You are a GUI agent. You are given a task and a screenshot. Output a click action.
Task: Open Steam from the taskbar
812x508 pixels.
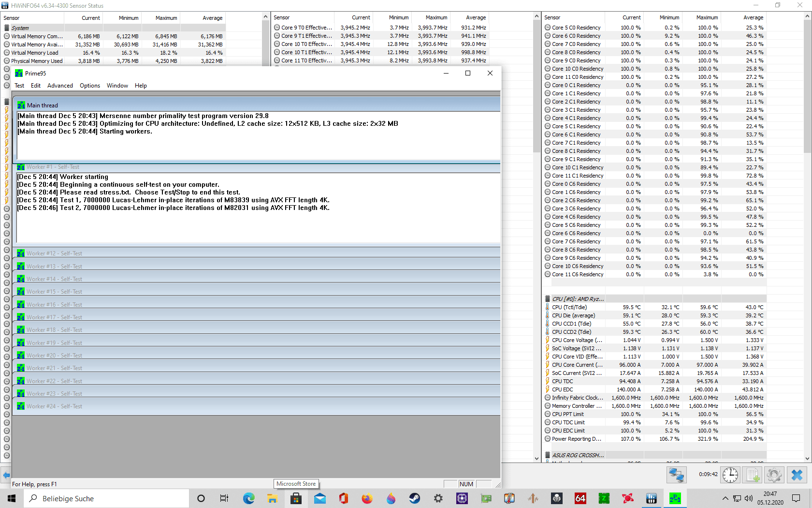(414, 498)
